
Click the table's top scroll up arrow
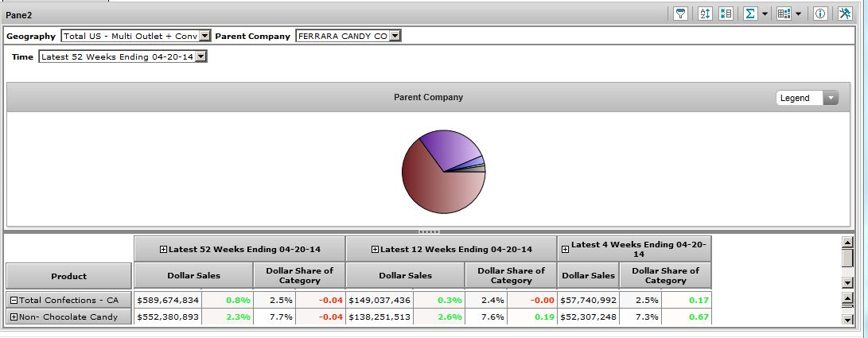click(847, 241)
